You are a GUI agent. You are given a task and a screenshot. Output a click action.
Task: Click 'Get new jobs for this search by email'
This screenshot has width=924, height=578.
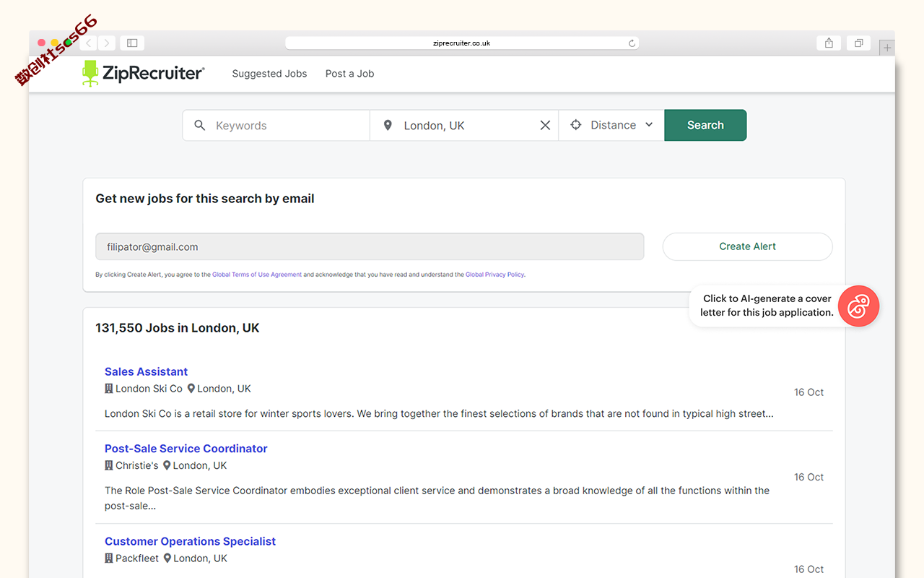[205, 199]
